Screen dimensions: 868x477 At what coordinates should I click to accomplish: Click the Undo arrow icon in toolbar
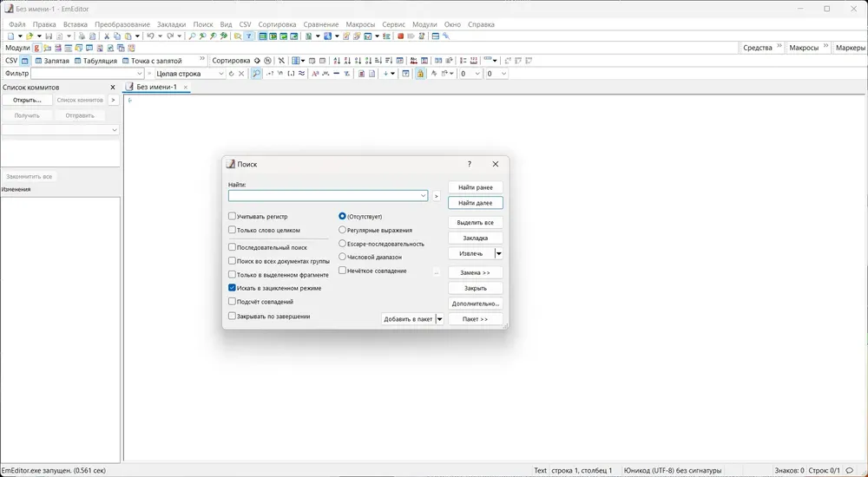point(150,36)
